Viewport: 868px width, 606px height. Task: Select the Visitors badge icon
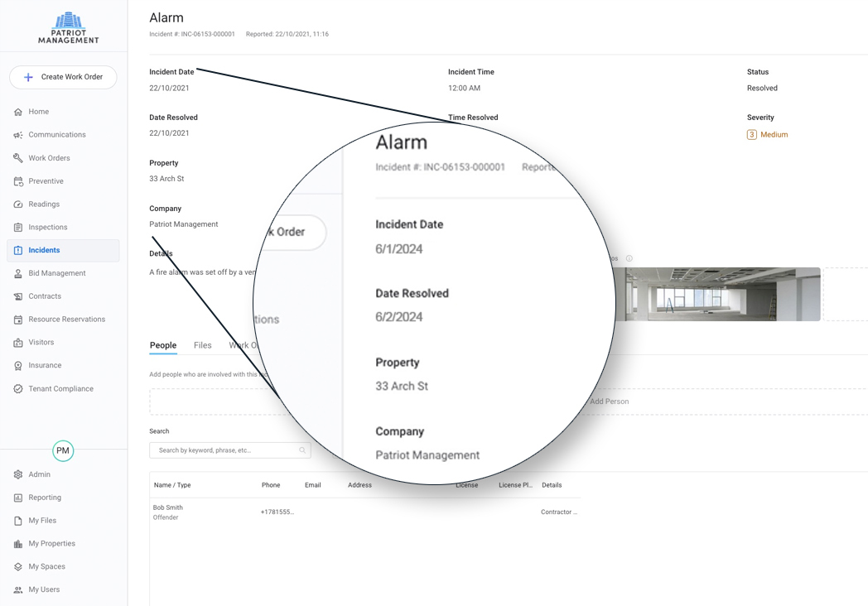tap(18, 343)
